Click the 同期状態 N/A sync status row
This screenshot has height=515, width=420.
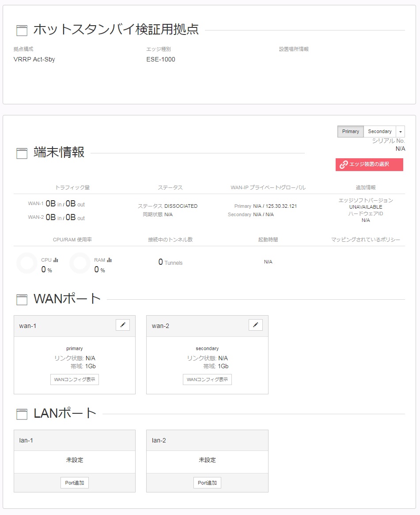pyautogui.click(x=158, y=214)
